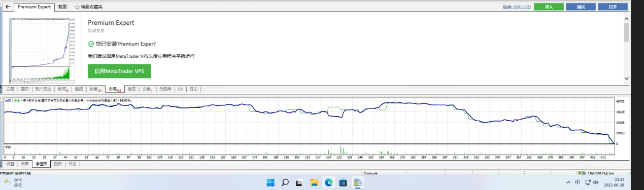Launch Microsoft Edge from taskbar
The height and width of the screenshot is (190, 644).
tap(328, 182)
